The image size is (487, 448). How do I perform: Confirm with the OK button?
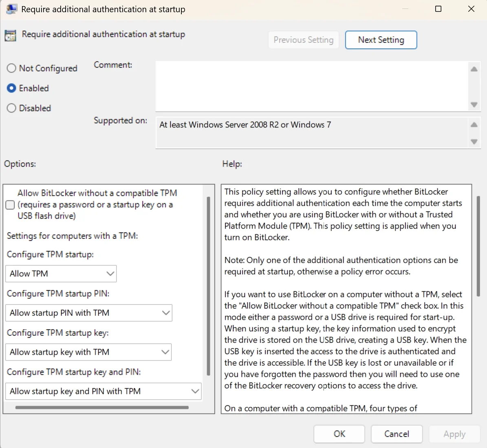coord(339,434)
